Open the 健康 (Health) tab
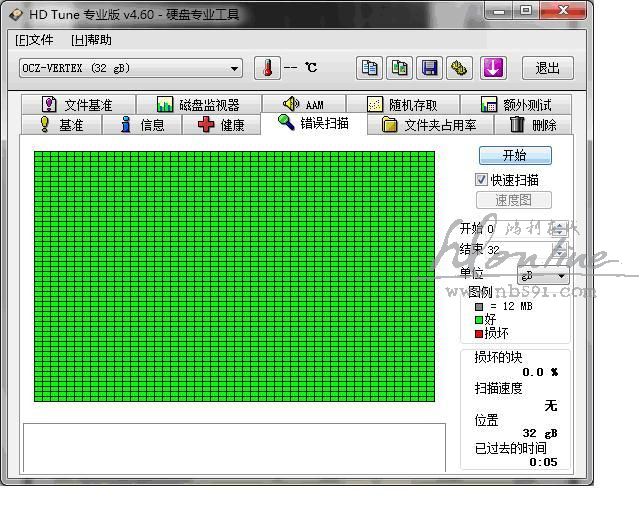Image resolution: width=640 pixels, height=512 pixels. (x=221, y=125)
